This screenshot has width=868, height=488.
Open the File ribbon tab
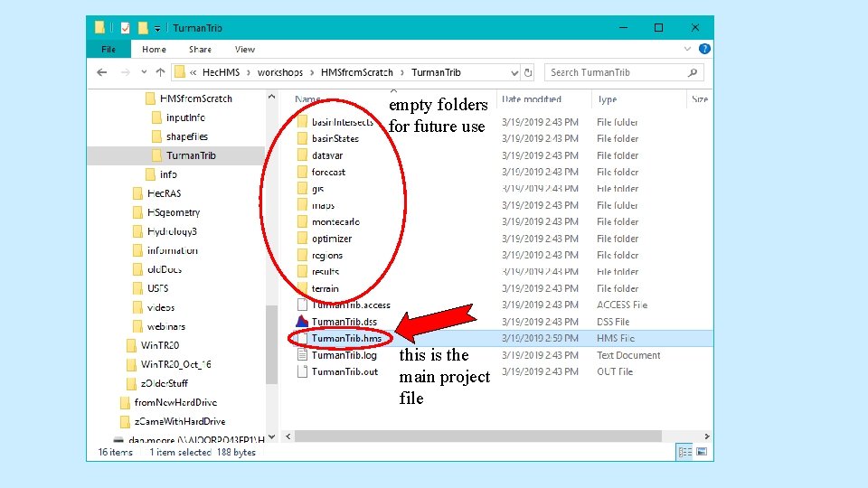click(108, 49)
